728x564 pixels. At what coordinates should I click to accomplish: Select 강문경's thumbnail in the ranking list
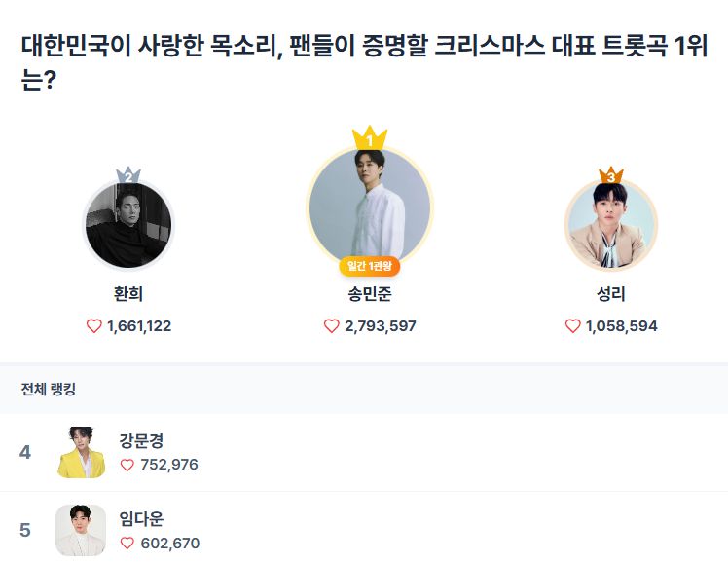81,452
